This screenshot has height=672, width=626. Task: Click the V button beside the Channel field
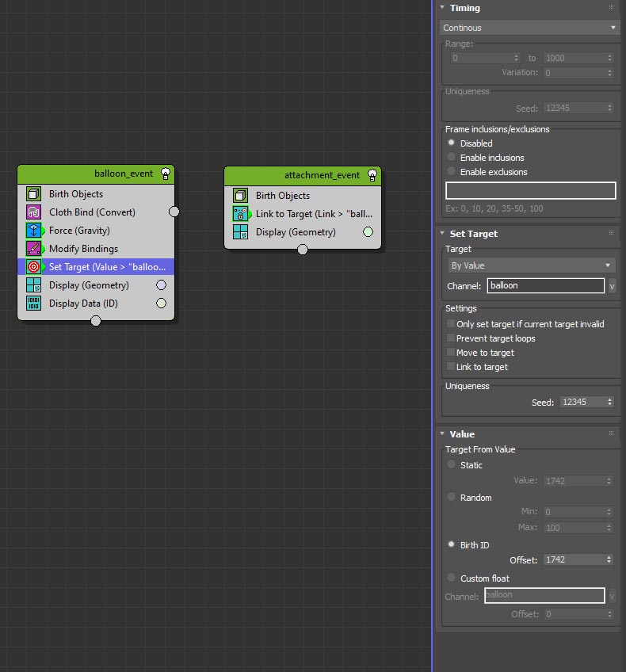click(612, 286)
